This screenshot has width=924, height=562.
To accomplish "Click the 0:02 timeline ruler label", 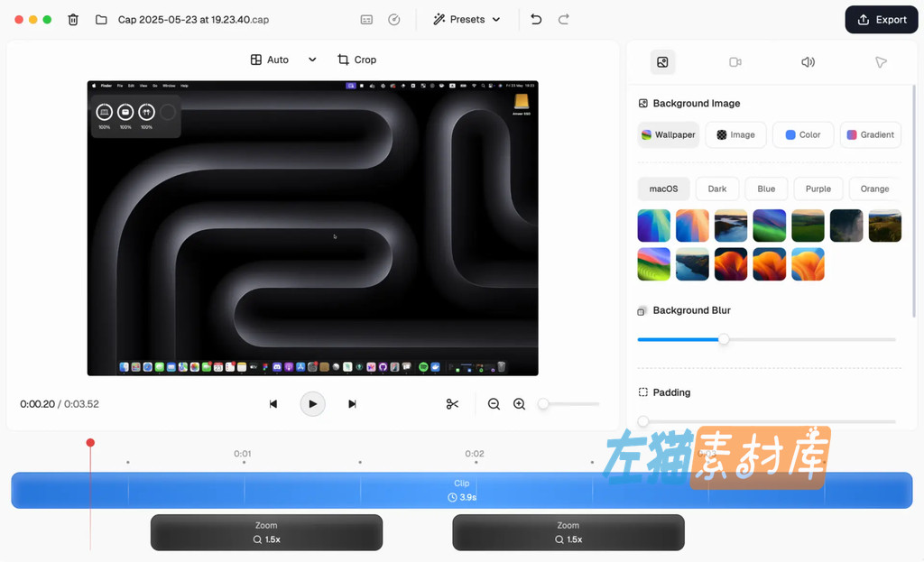I will point(475,454).
